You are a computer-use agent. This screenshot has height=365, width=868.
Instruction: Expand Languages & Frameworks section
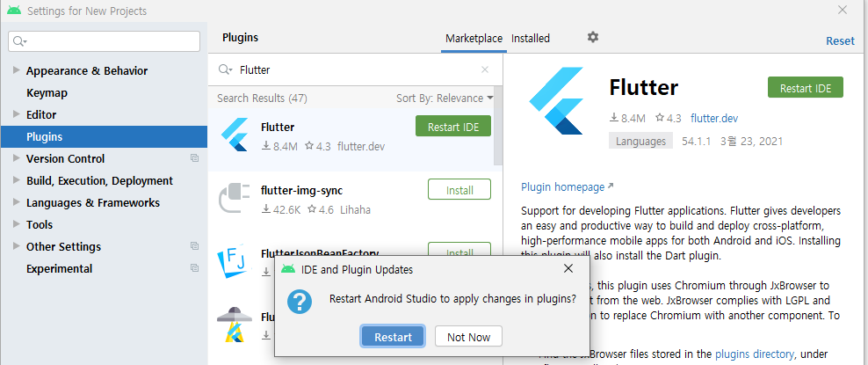[x=16, y=202]
